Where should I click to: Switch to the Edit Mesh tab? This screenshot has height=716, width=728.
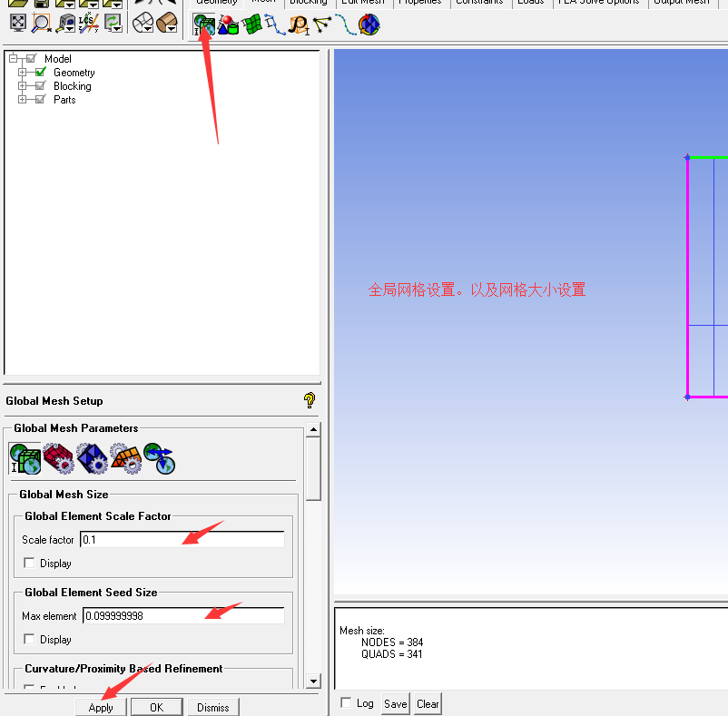click(x=363, y=3)
